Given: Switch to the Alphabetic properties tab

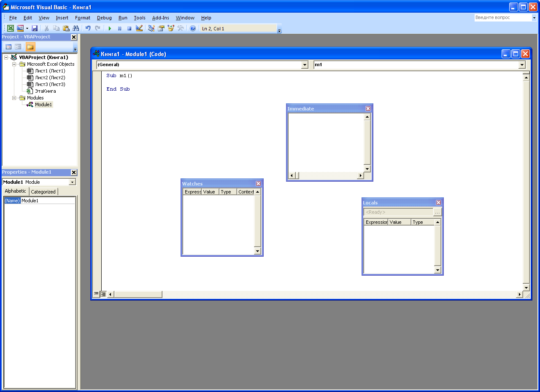Looking at the screenshot, I should (x=16, y=191).
